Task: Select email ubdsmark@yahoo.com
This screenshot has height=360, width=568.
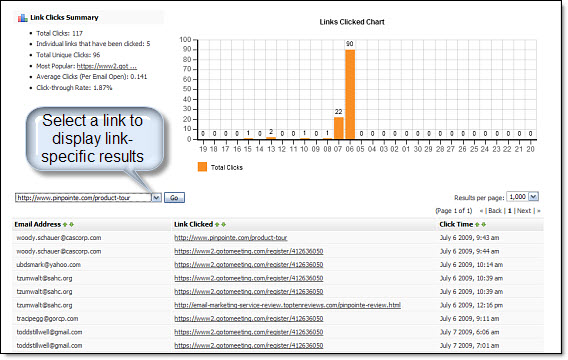Action: [x=49, y=265]
